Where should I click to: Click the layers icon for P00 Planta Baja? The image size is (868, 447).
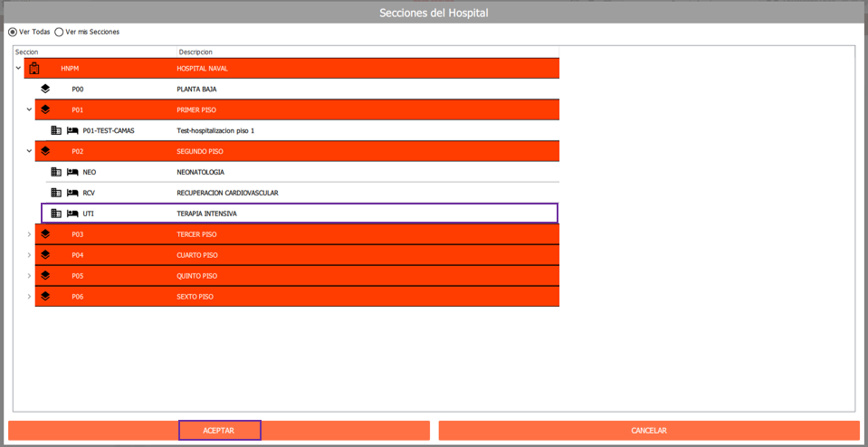point(45,89)
